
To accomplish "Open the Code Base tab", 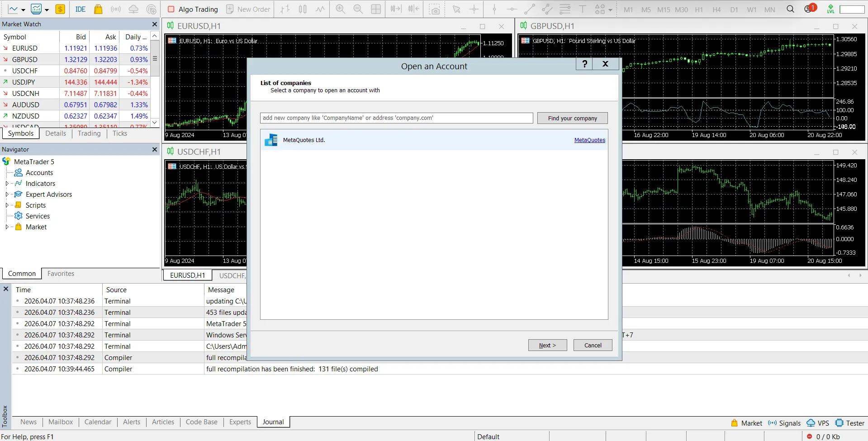I will click(201, 422).
